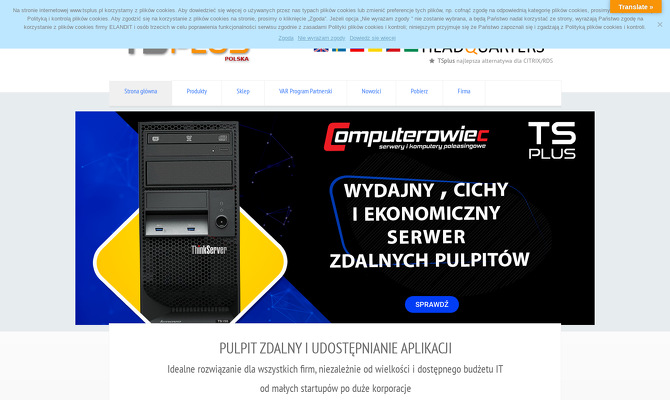Select the Nowości menu item
670x400 pixels.
[x=371, y=91]
